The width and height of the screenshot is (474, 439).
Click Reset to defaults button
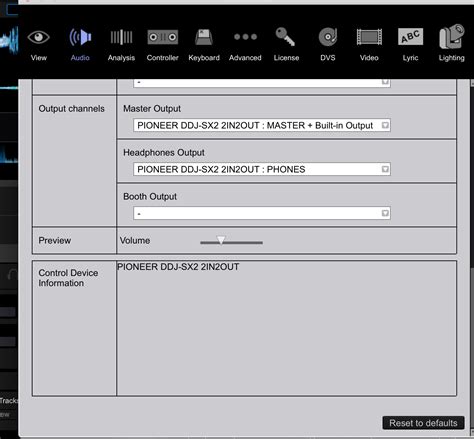pyautogui.click(x=423, y=423)
